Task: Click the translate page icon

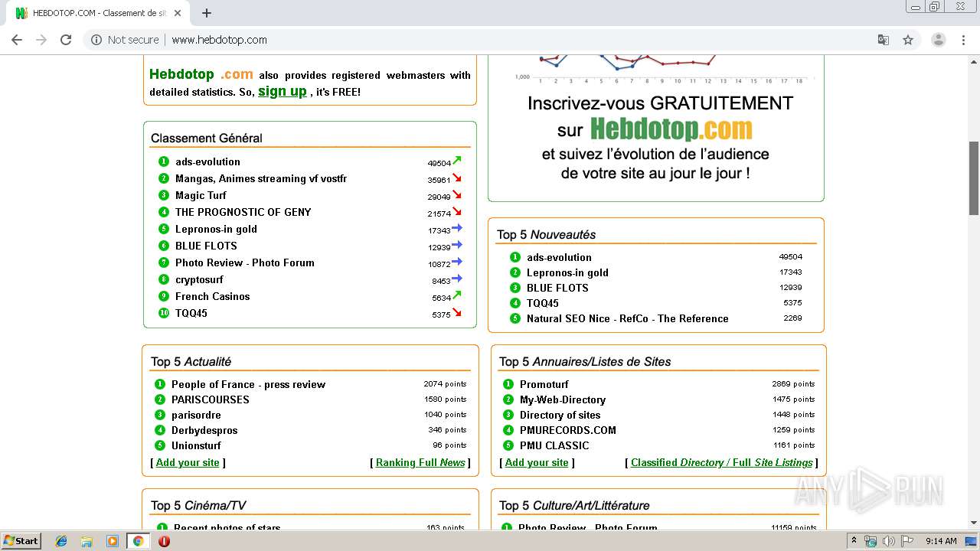Action: (x=883, y=40)
